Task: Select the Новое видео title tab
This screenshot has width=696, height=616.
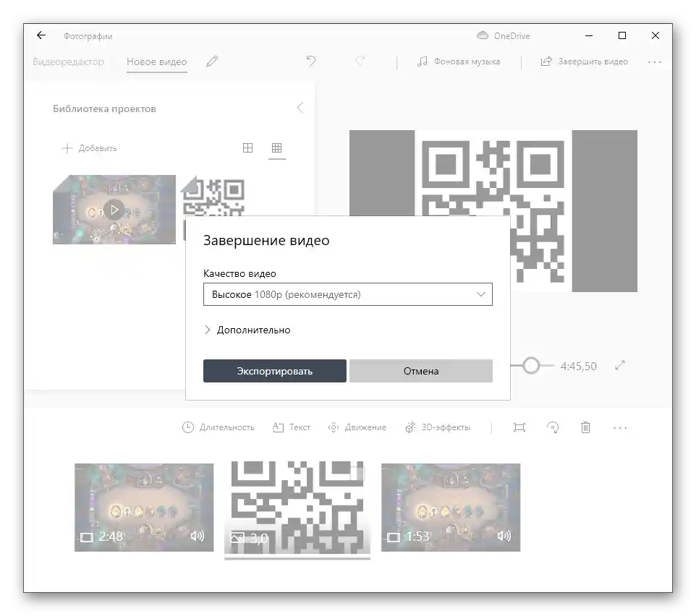Action: pyautogui.click(x=157, y=61)
